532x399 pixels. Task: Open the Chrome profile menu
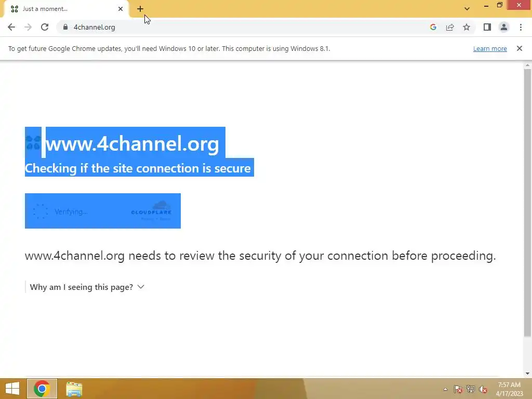pos(504,27)
